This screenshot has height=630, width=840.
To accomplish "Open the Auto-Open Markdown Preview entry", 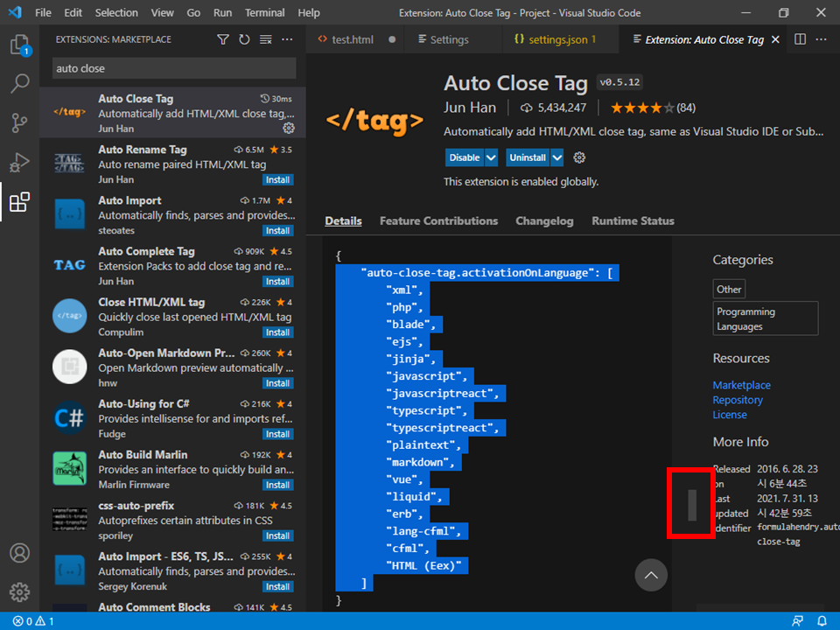I will (x=172, y=368).
